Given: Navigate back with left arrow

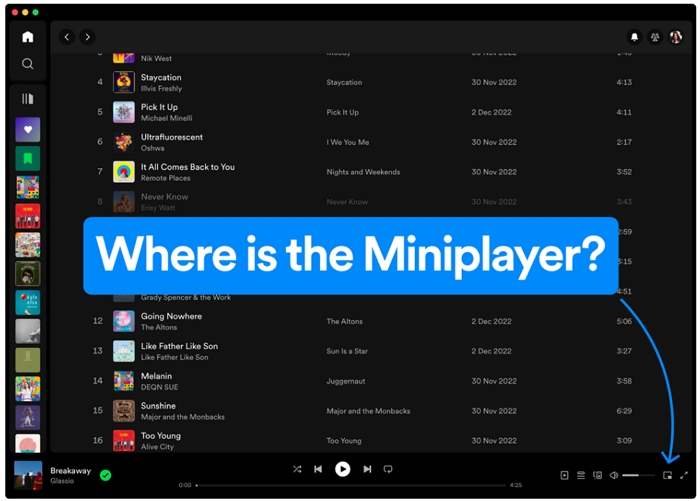Looking at the screenshot, I should pos(67,37).
